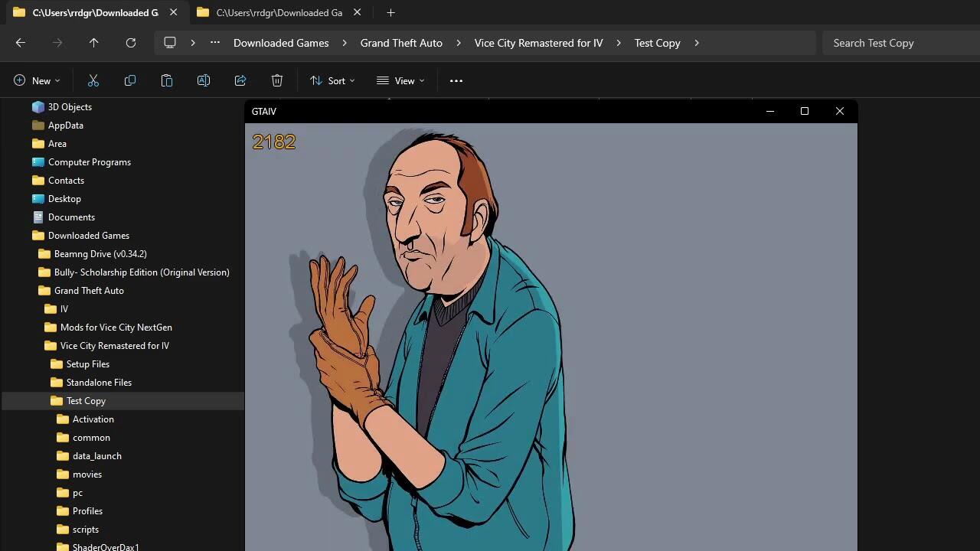Select Mods for Vice City NextGen folder
The height and width of the screenshot is (551, 980).
tap(116, 327)
